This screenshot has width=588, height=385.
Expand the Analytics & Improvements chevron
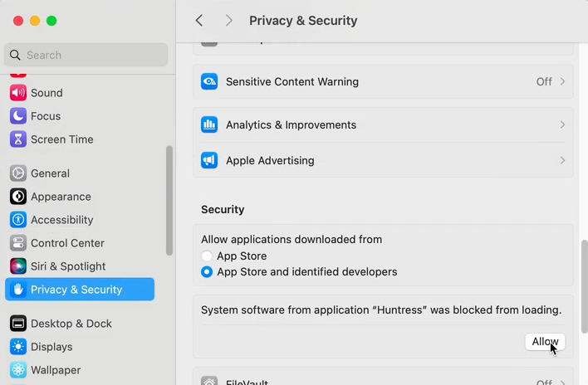tap(562, 124)
